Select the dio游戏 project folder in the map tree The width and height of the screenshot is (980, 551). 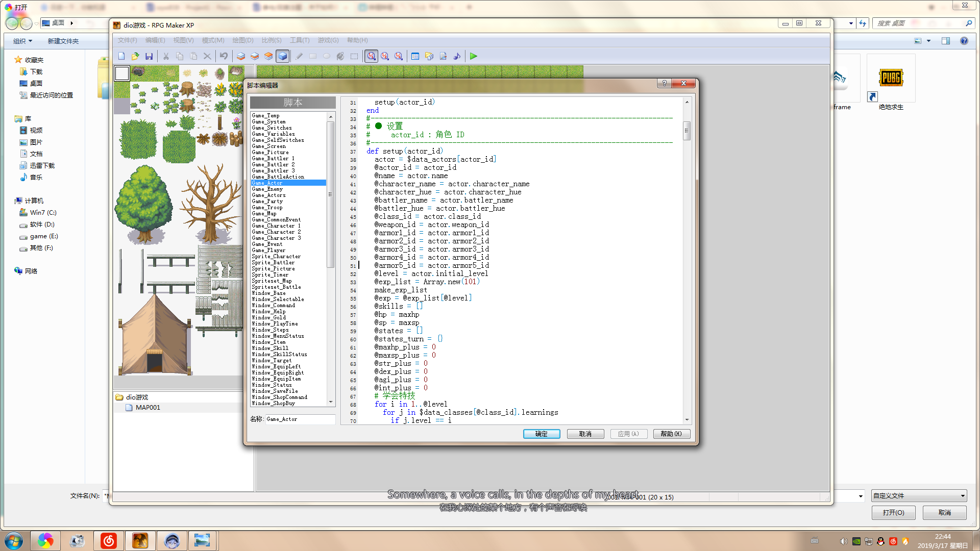point(137,397)
